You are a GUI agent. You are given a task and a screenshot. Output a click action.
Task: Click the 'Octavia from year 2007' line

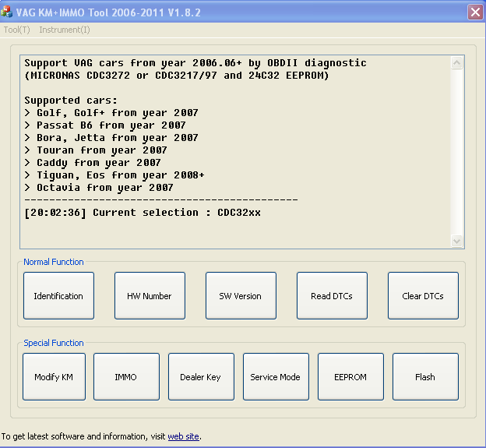99,188
